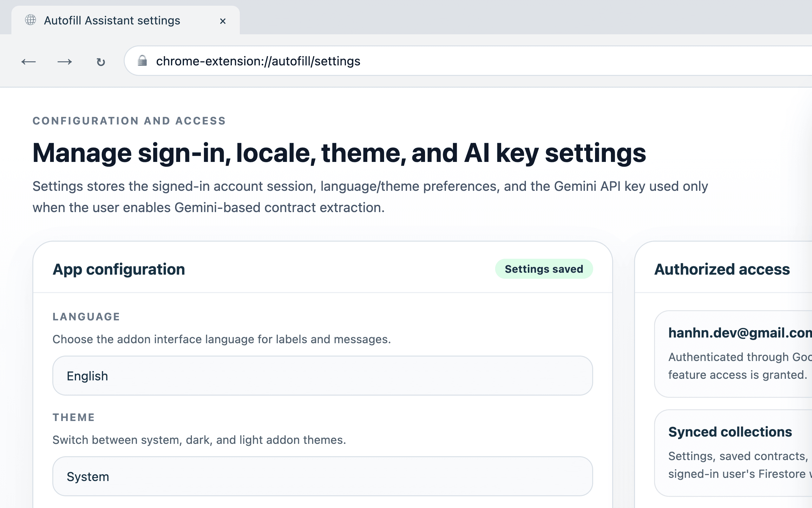Click the hanhn.dev@gmail.com account email
The image size is (812, 508).
(740, 333)
